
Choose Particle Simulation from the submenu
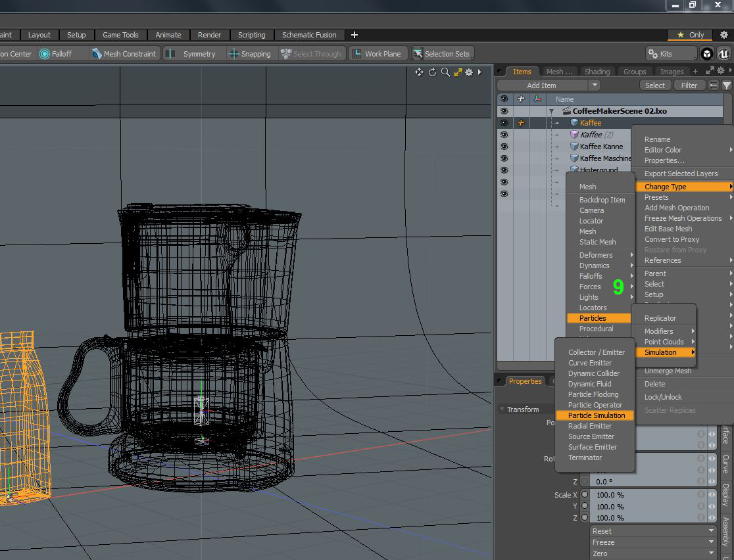pos(596,415)
